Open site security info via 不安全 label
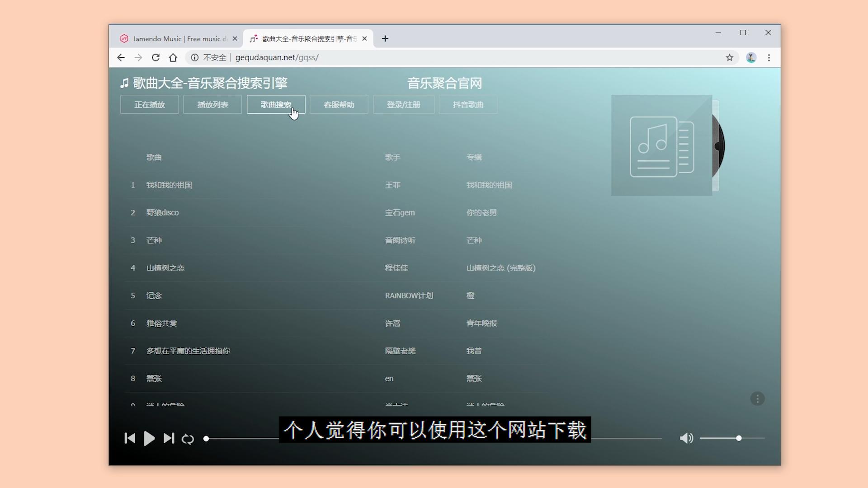868x488 pixels. click(209, 57)
